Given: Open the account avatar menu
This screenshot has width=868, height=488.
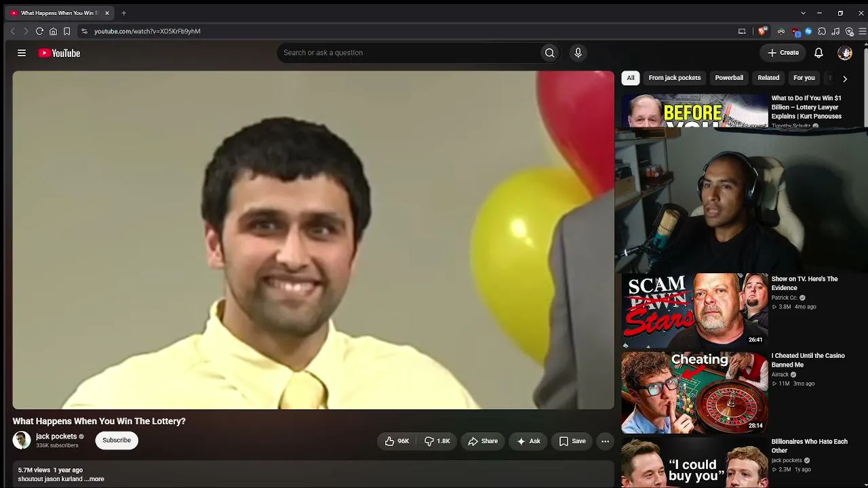Looking at the screenshot, I should pyautogui.click(x=845, y=53).
